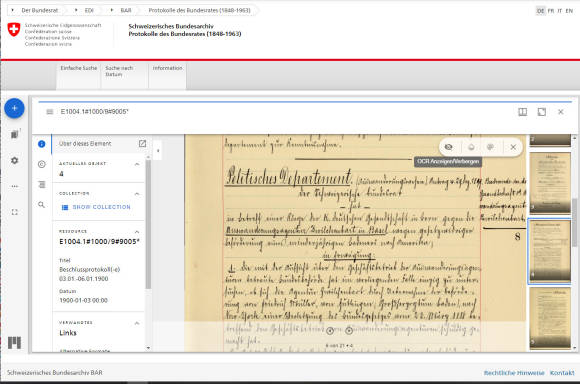Open the information panel icon
The height and width of the screenshot is (384, 580).
[x=41, y=144]
